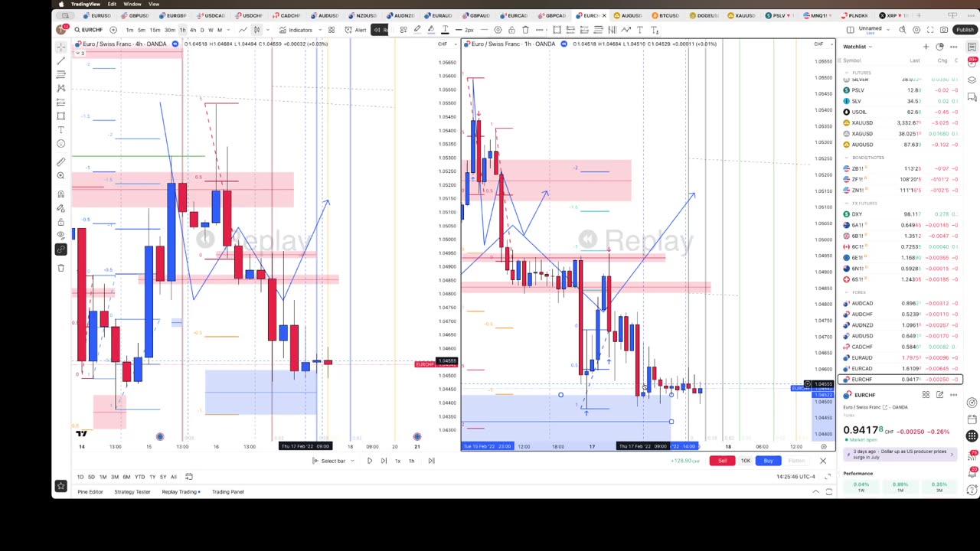
Task: Step replay forward one bar
Action: pos(384,461)
